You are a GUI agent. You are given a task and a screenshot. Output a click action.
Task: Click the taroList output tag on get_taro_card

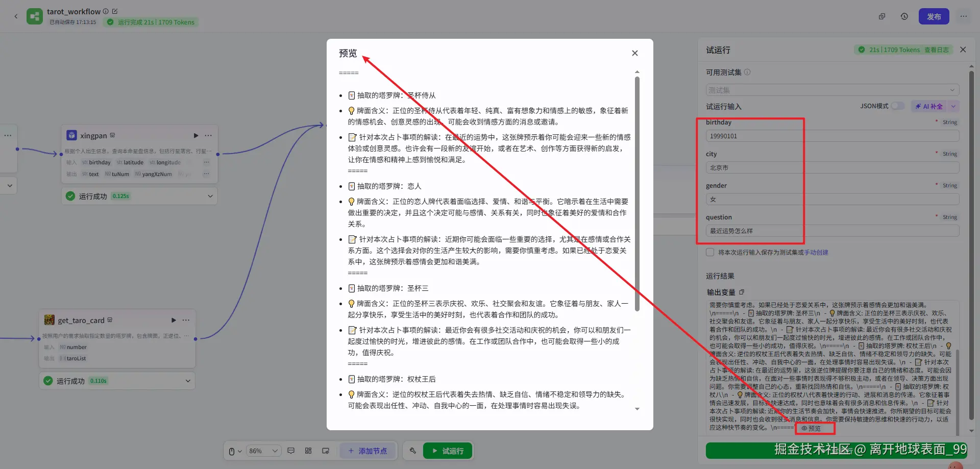[x=72, y=358]
